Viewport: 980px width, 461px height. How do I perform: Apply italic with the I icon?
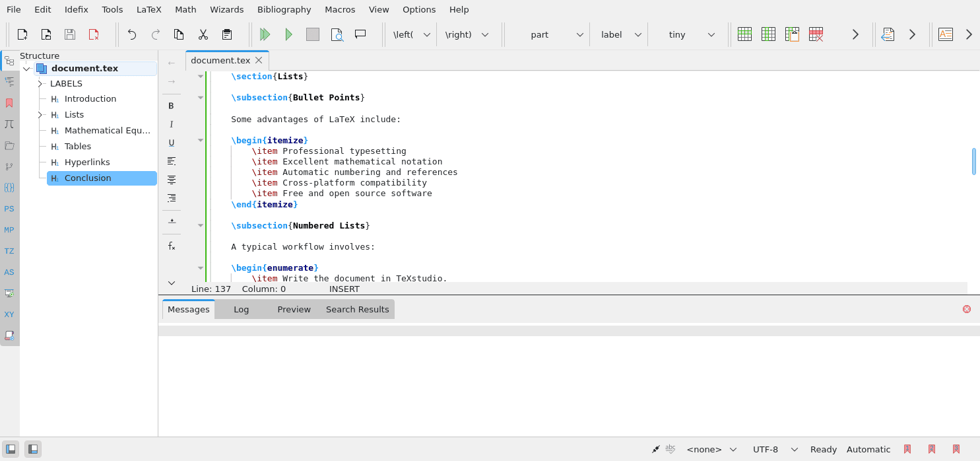[x=172, y=124]
